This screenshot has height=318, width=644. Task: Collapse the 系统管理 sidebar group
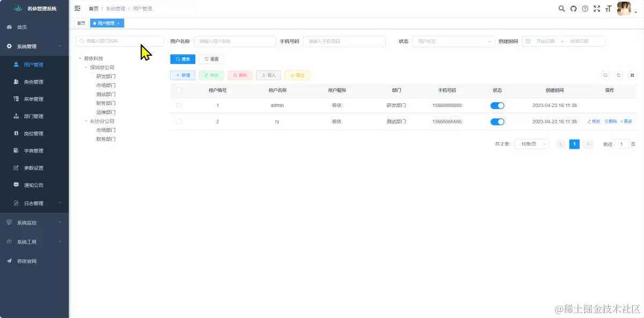tap(34, 46)
